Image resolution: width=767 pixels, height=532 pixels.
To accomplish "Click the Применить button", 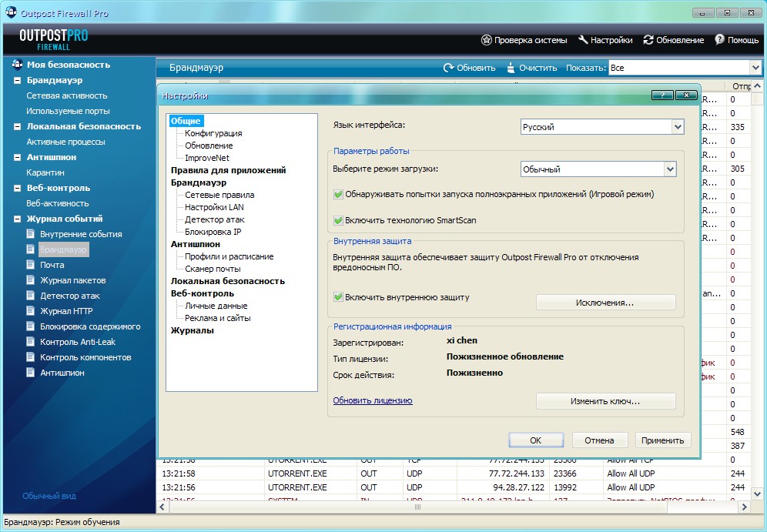I will [663, 440].
